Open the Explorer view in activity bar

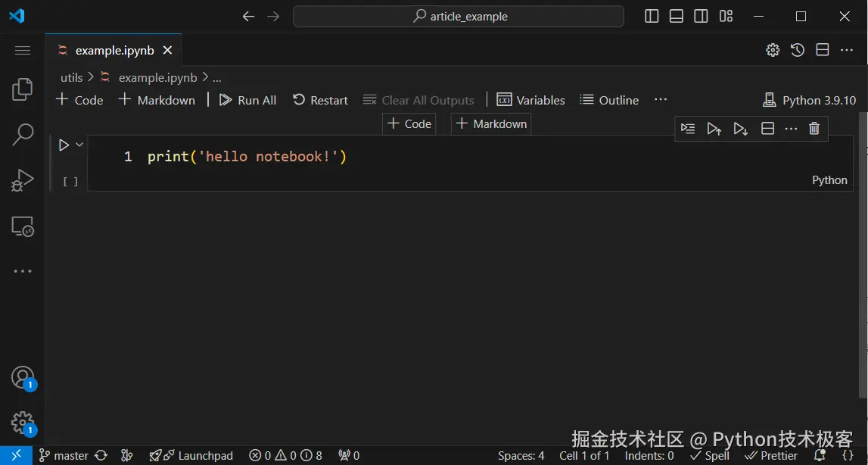pyautogui.click(x=23, y=89)
